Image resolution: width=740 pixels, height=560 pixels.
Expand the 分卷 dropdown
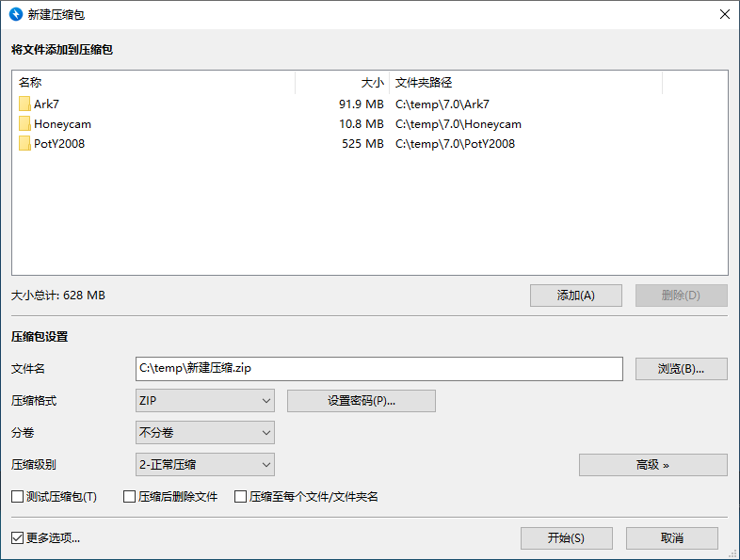pyautogui.click(x=205, y=433)
